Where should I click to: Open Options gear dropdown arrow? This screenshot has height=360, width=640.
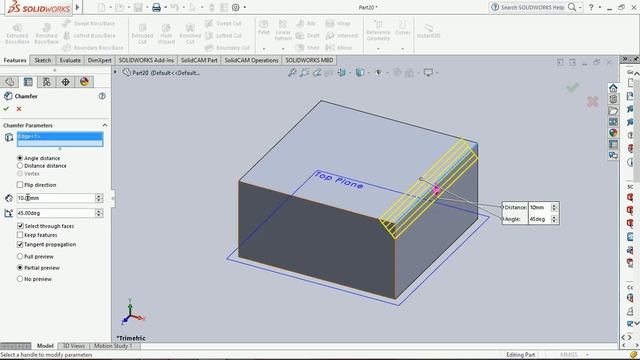[x=245, y=7]
